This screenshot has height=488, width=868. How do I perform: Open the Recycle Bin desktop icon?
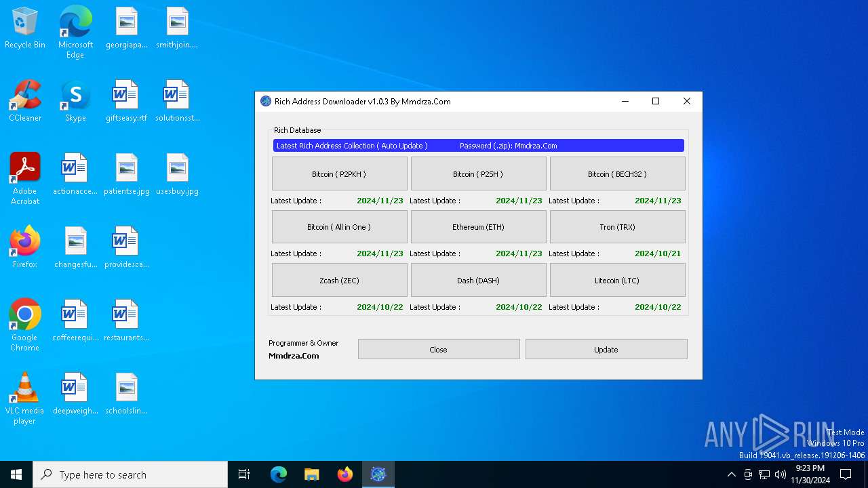coord(25,28)
